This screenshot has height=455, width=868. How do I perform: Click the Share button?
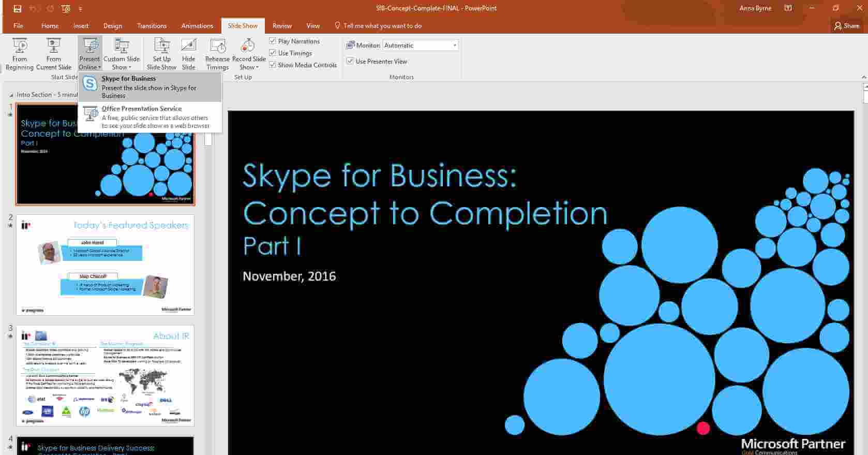pyautogui.click(x=847, y=26)
